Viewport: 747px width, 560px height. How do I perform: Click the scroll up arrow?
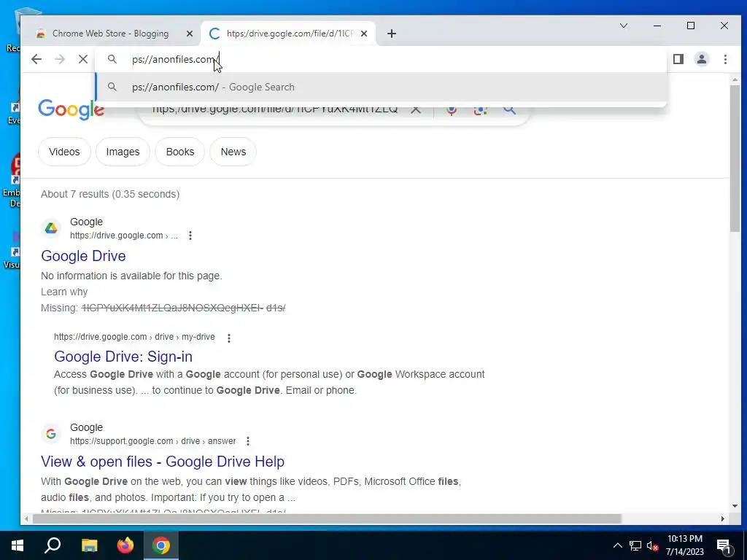(x=735, y=79)
